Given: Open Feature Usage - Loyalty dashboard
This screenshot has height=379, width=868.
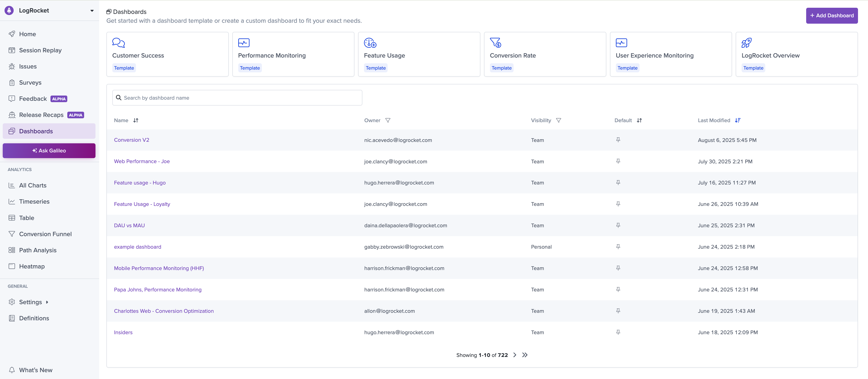Looking at the screenshot, I should [x=142, y=204].
